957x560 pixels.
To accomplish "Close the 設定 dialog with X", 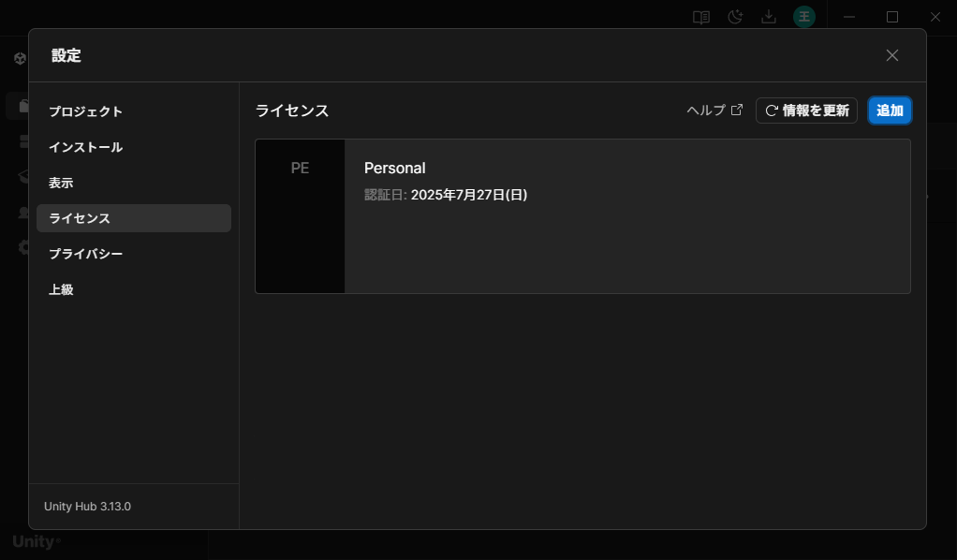I will (892, 55).
